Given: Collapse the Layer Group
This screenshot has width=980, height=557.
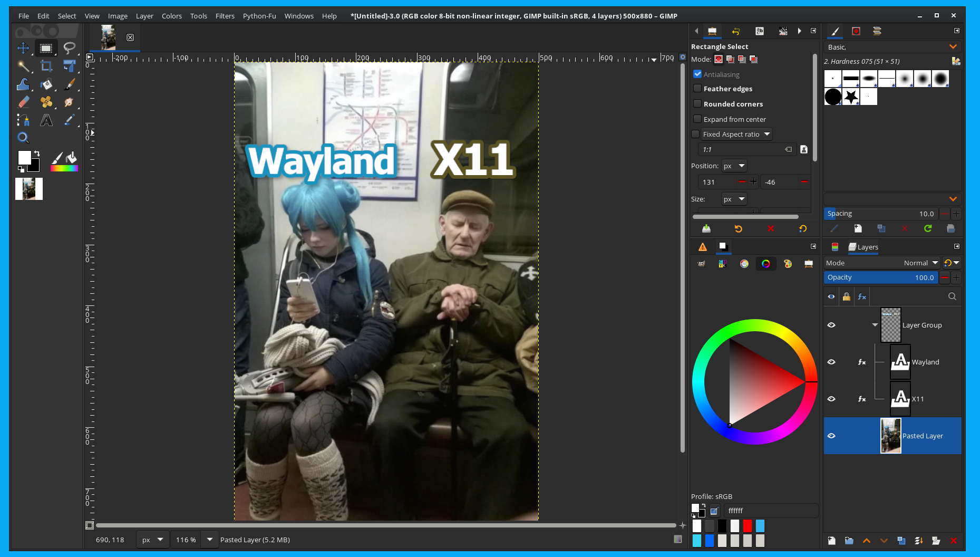Looking at the screenshot, I should point(875,325).
